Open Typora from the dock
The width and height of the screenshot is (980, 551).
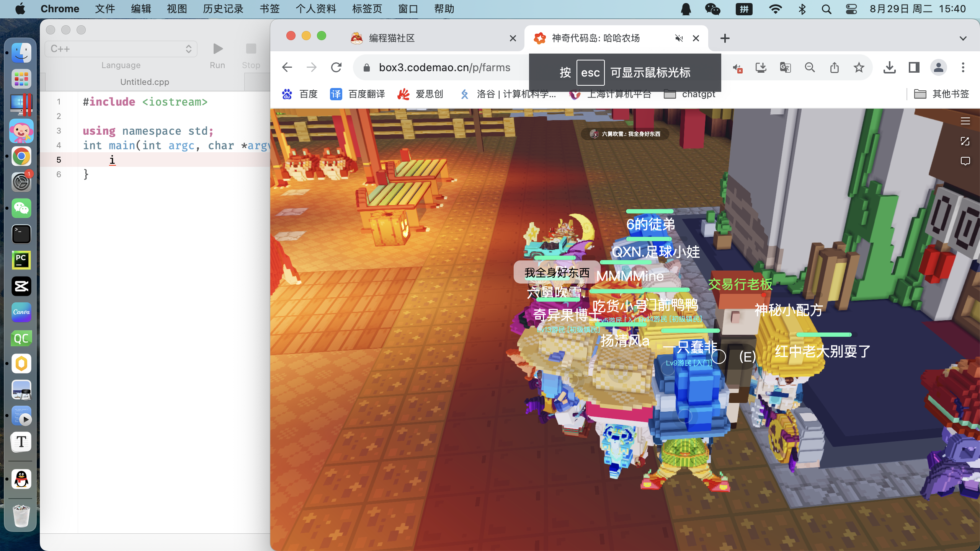click(21, 442)
